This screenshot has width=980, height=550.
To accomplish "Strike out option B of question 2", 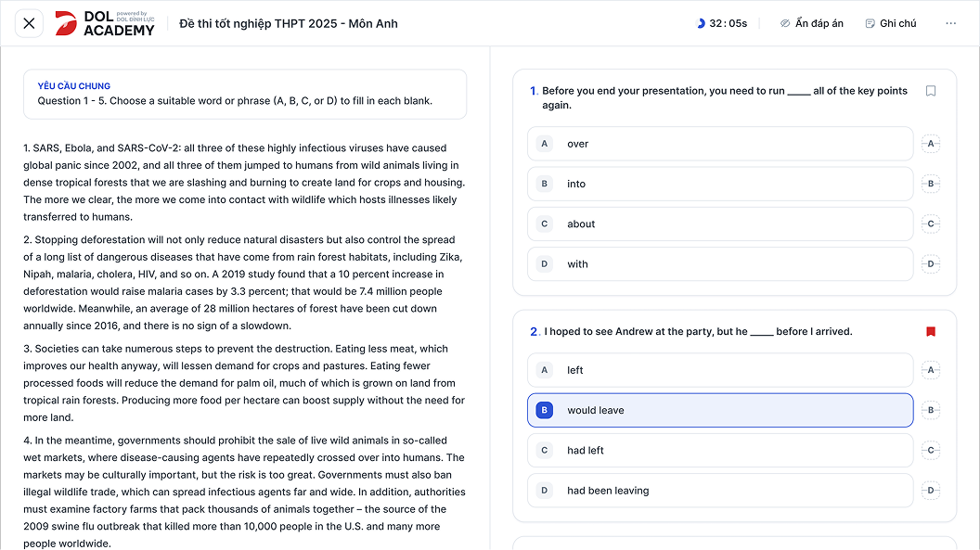I will (x=931, y=410).
